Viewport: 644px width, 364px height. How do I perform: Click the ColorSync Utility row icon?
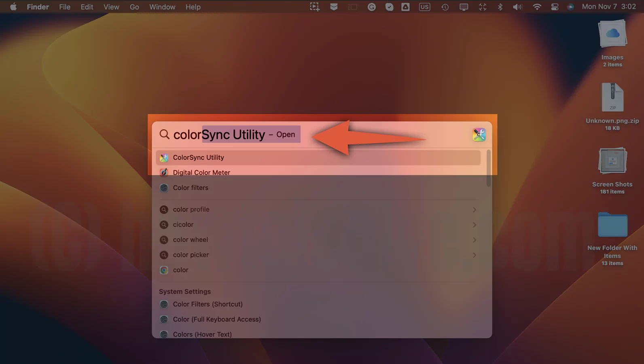tap(164, 157)
